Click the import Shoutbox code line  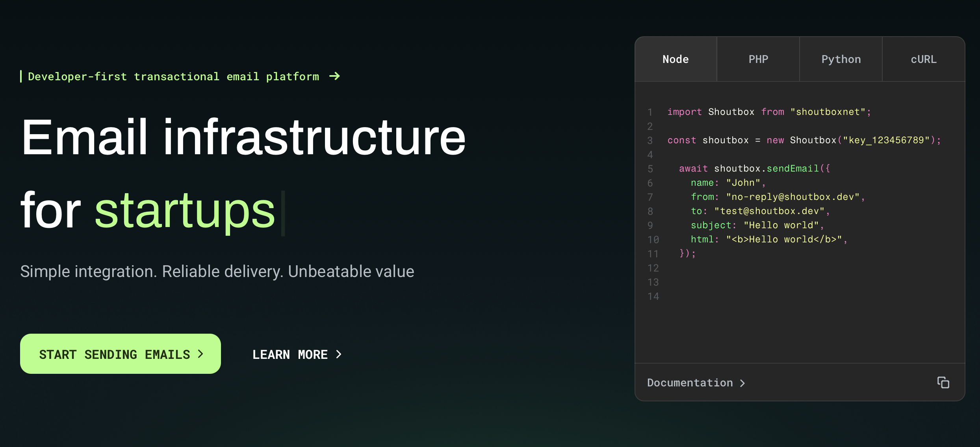tap(769, 112)
